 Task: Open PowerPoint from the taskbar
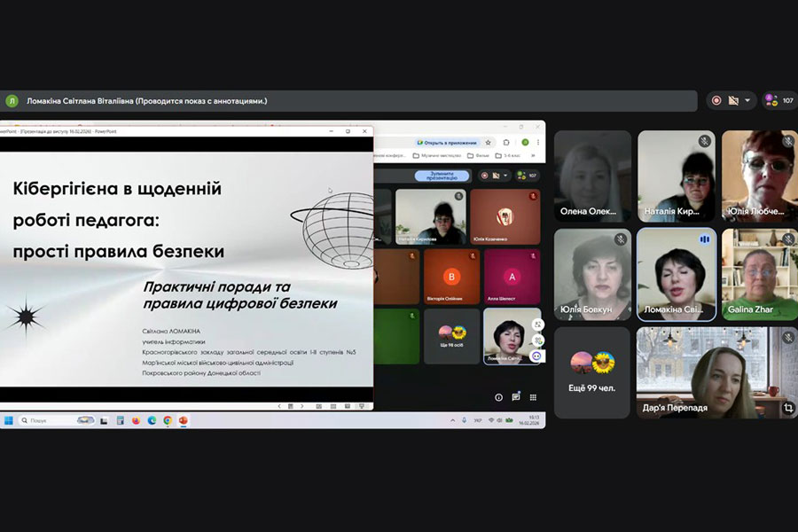point(184,420)
